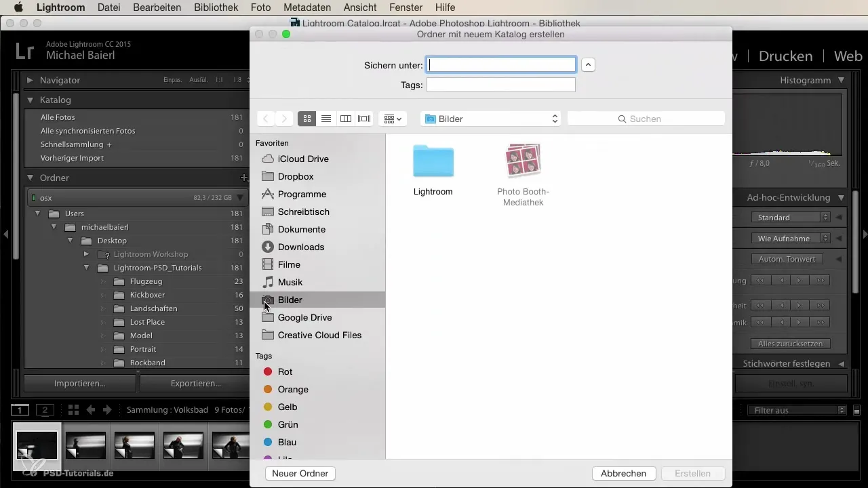The image size is (868, 488).
Task: Open the Bilder location popup
Action: [490, 119]
